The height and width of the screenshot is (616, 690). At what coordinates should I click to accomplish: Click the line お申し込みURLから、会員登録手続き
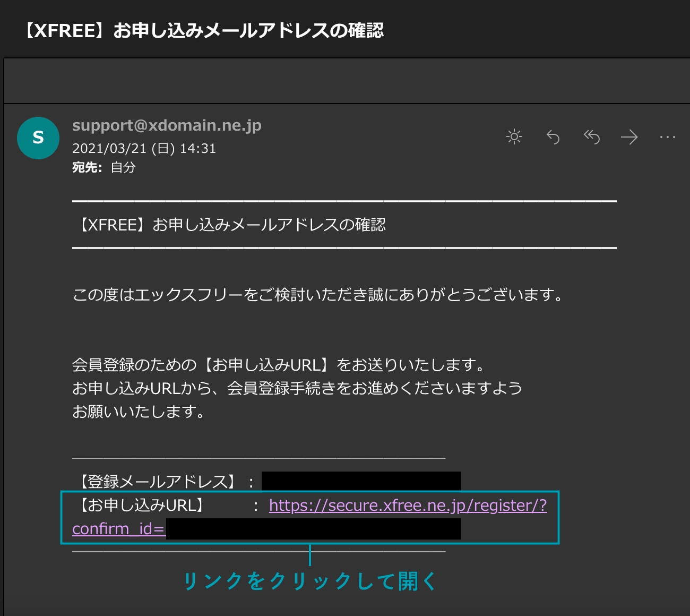tap(297, 388)
